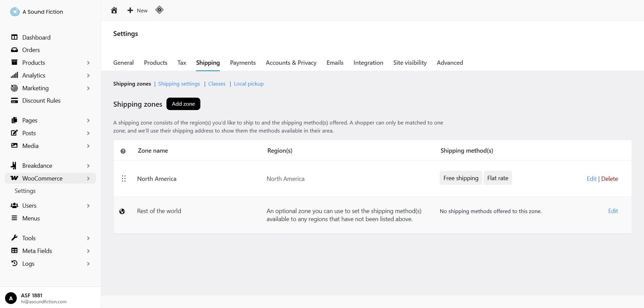Open Analytics using its sidebar icon
This screenshot has height=308, width=644.
coord(14,75)
